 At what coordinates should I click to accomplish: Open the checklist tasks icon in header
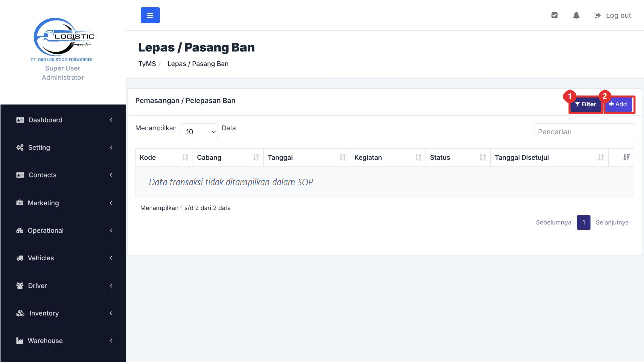click(554, 15)
